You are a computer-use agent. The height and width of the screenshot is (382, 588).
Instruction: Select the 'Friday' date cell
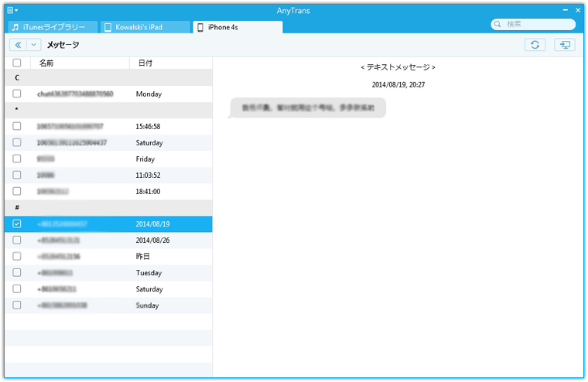(x=145, y=159)
